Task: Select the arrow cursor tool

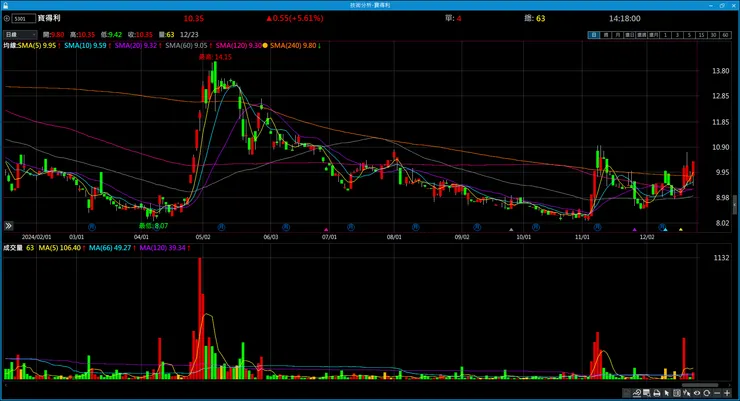Action: coord(666,393)
